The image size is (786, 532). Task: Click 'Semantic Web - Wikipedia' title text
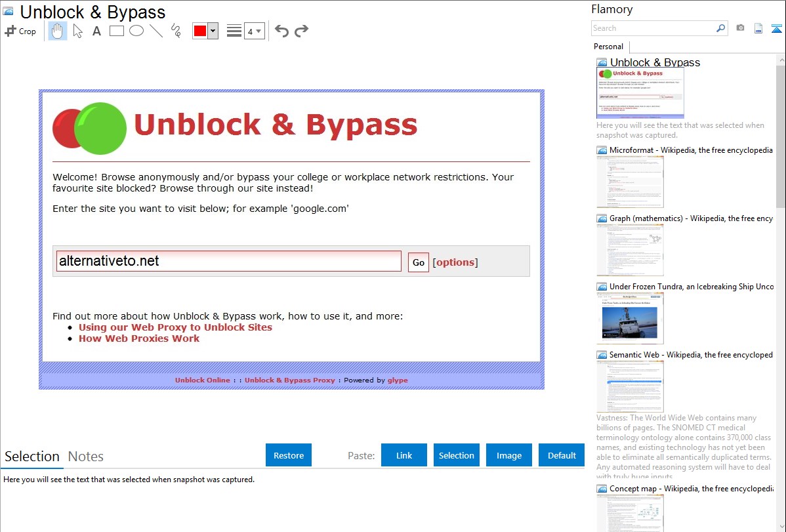(x=691, y=355)
